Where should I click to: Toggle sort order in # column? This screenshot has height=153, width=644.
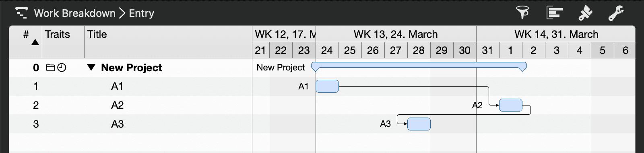coord(35,42)
